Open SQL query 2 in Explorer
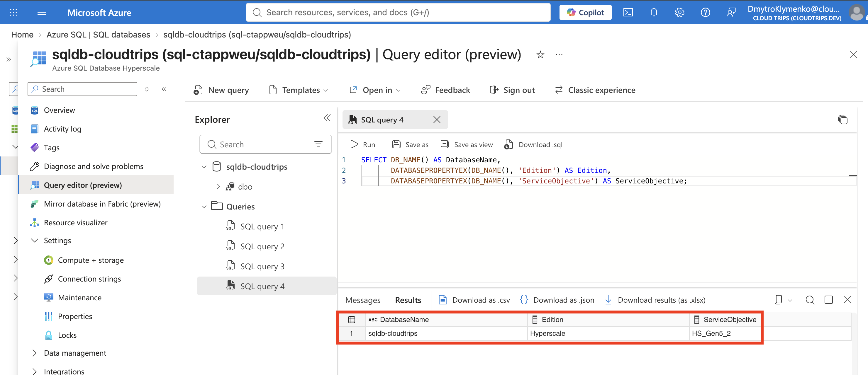The height and width of the screenshot is (375, 868). (x=256, y=246)
